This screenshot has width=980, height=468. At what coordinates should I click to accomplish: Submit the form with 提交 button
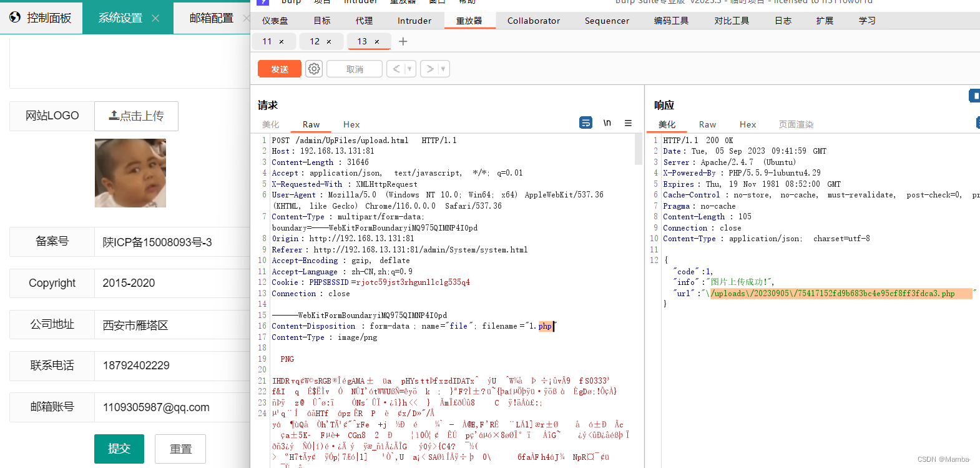[119, 449]
